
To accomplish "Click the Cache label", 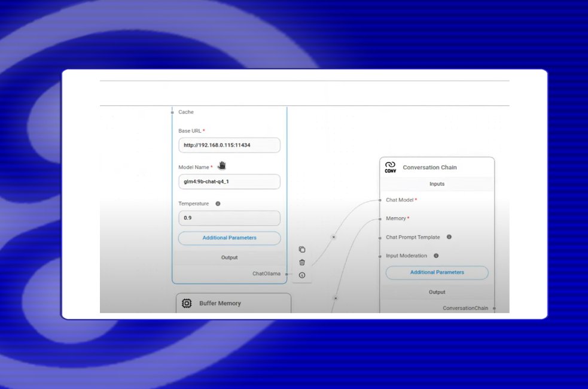I will click(186, 112).
